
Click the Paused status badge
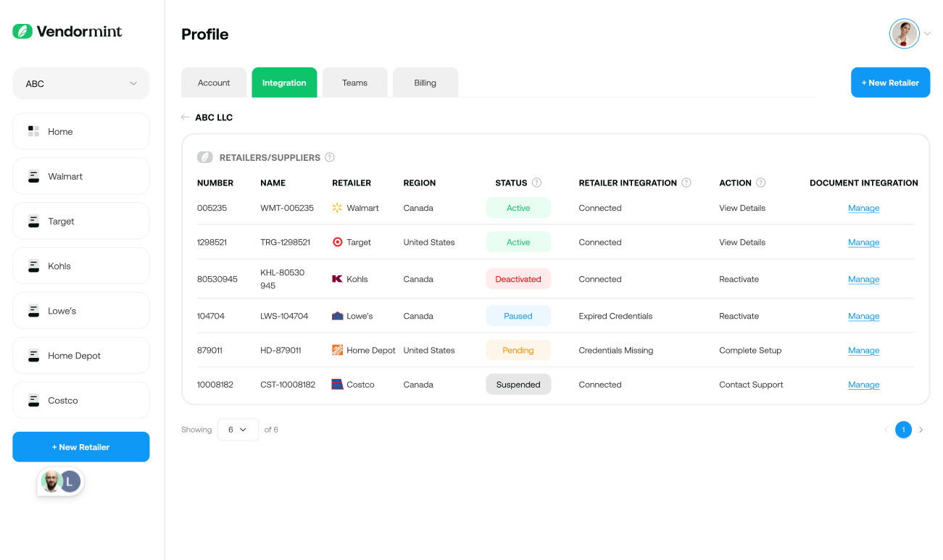click(x=518, y=316)
